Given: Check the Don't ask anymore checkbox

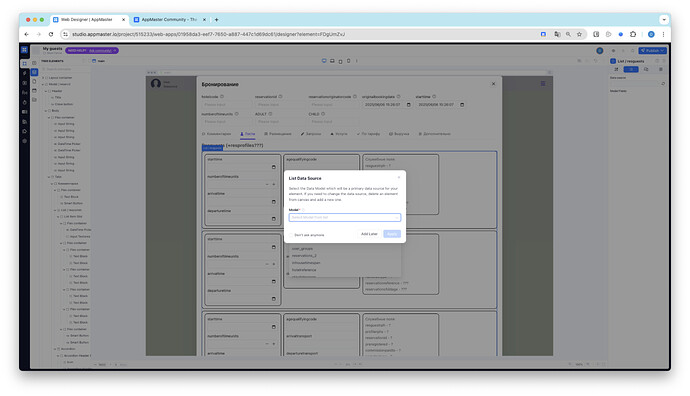Looking at the screenshot, I should [291, 235].
